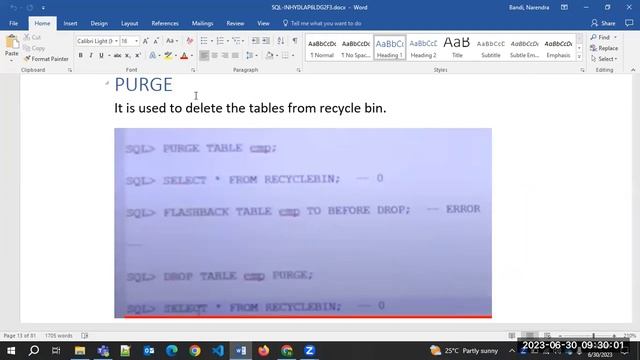
Task: Apply superscript formatting
Action: pyautogui.click(x=138, y=55)
